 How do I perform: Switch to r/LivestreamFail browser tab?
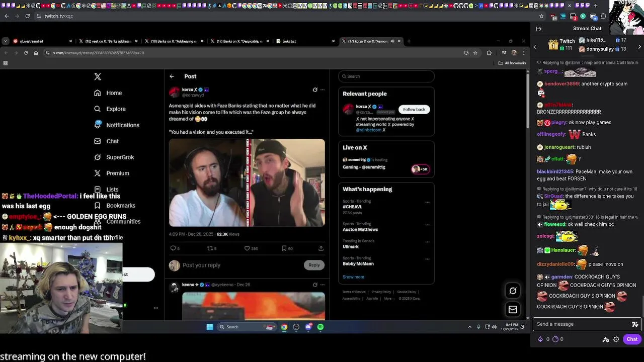pyautogui.click(x=43, y=41)
